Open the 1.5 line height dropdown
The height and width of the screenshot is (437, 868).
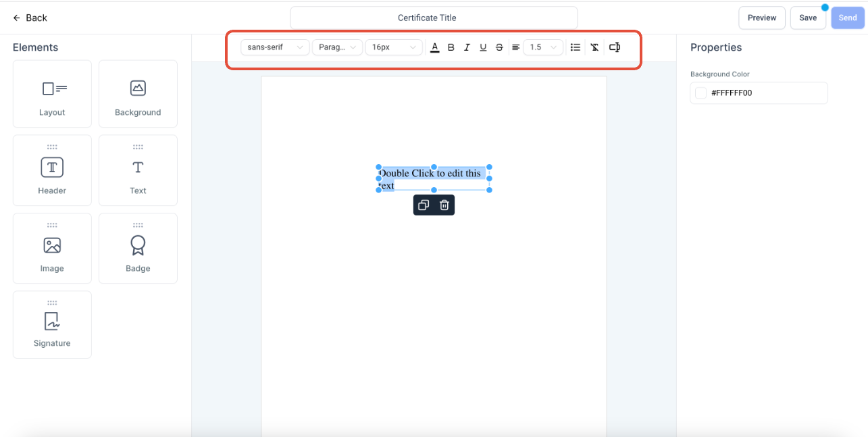(x=543, y=47)
